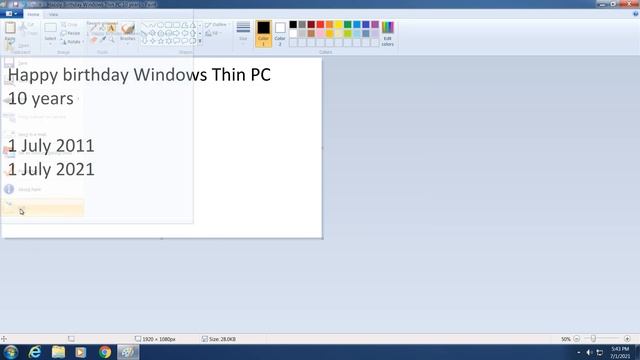Select the Magnifier tool

point(111,40)
